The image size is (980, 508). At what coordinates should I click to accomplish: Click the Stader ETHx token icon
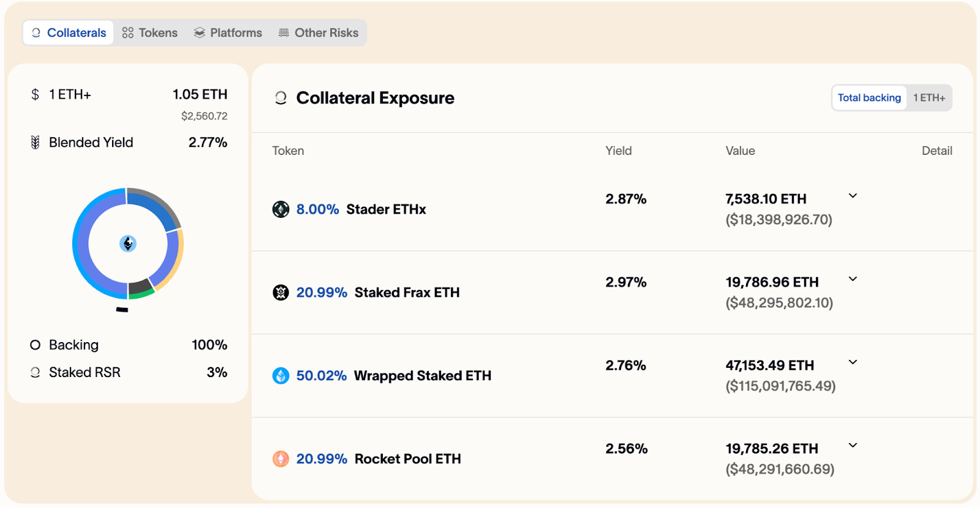[281, 209]
